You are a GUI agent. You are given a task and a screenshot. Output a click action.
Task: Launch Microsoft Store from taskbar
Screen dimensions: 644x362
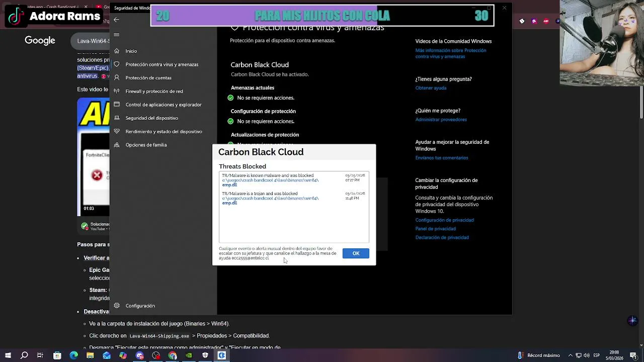(57, 355)
